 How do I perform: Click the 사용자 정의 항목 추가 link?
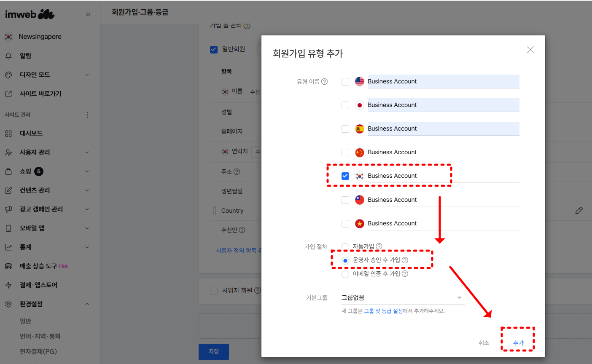pos(239,250)
